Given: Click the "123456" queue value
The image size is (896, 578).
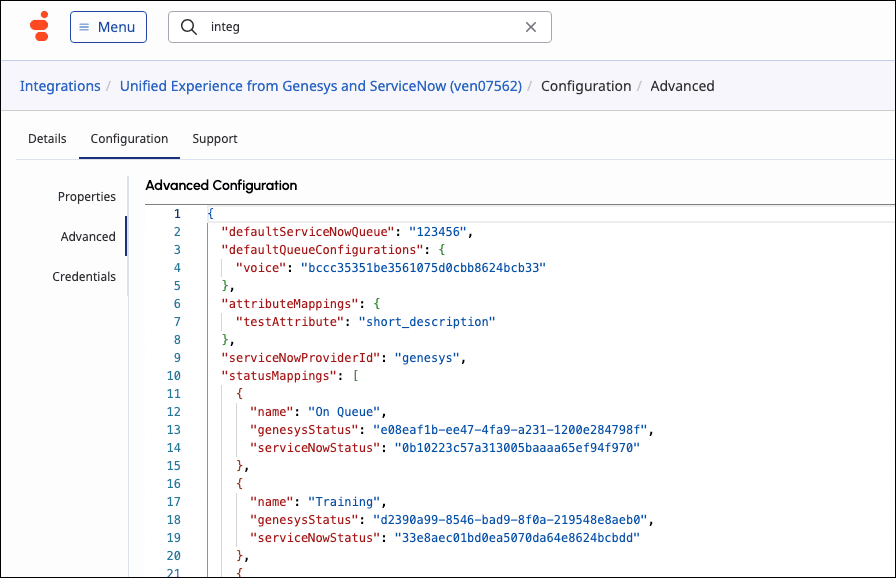Looking at the screenshot, I should tap(438, 232).
